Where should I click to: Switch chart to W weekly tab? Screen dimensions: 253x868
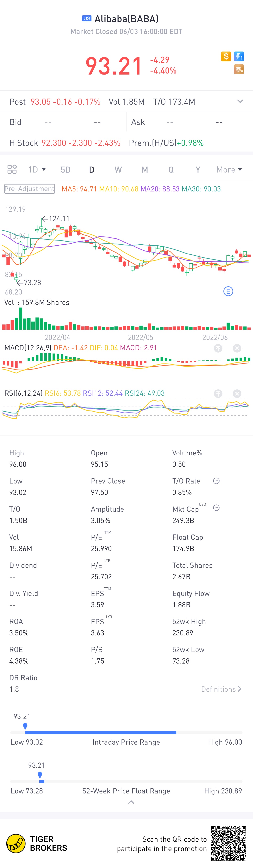click(x=118, y=169)
